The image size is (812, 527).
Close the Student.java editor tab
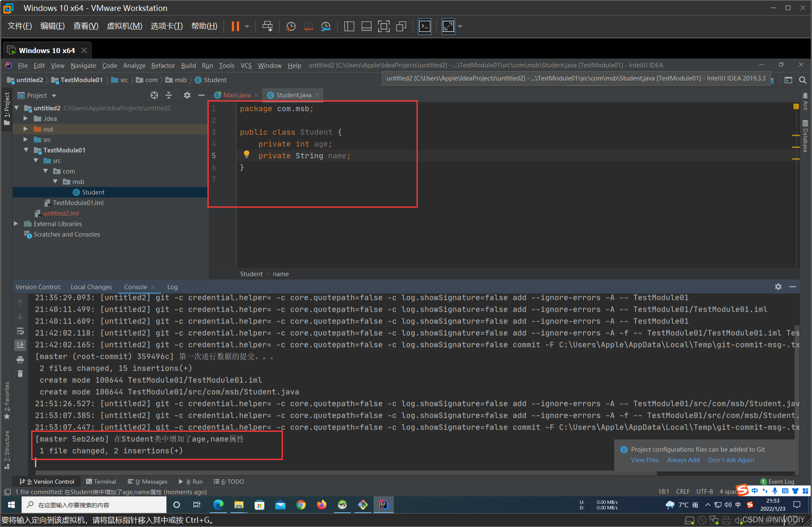coord(317,95)
